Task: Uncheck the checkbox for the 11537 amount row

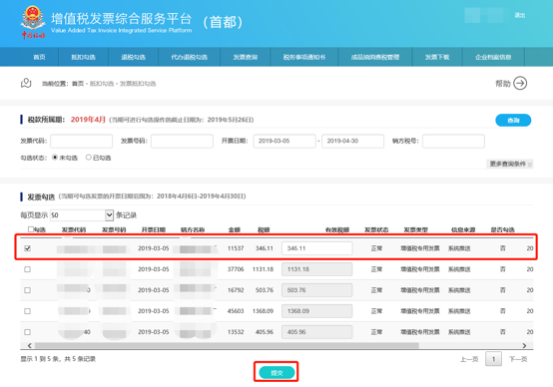Action: (28, 248)
